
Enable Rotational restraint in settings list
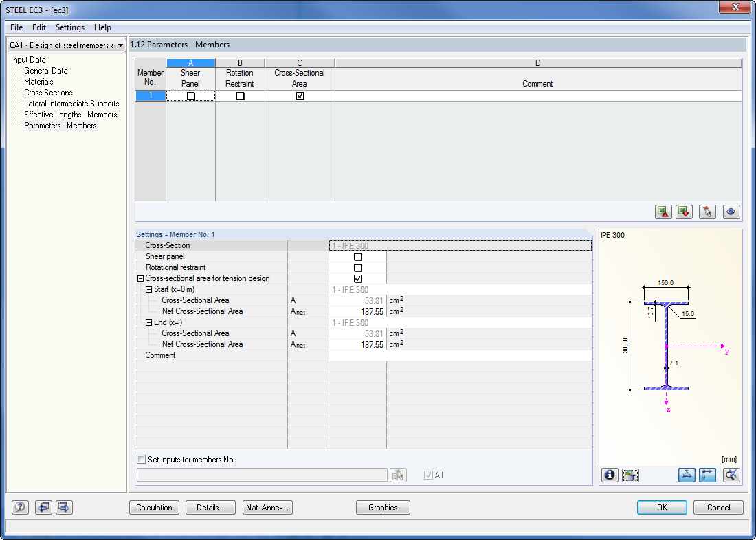358,267
